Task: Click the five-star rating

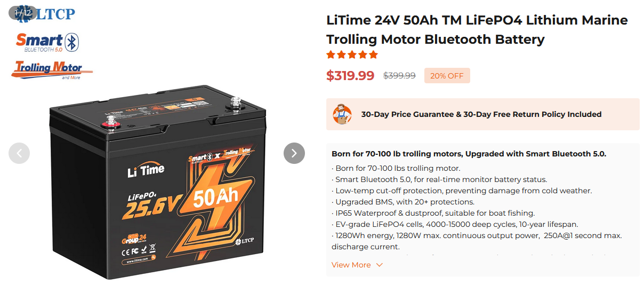Action: click(x=352, y=55)
